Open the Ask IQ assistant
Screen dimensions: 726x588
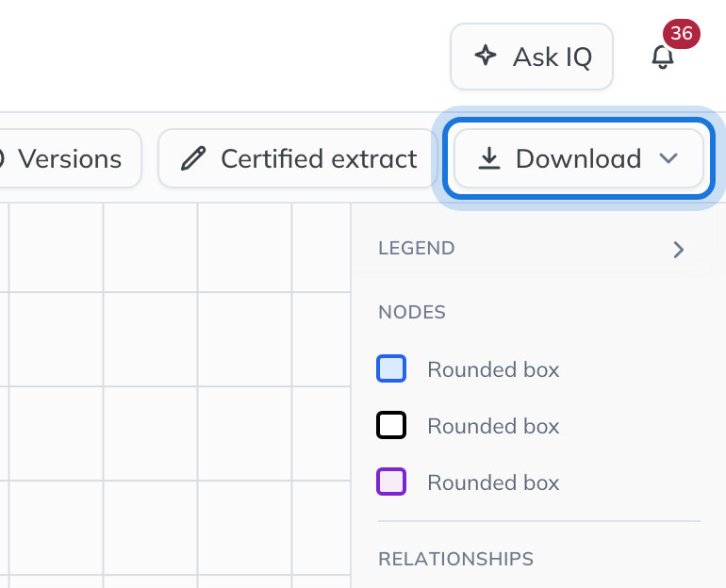[532, 57]
